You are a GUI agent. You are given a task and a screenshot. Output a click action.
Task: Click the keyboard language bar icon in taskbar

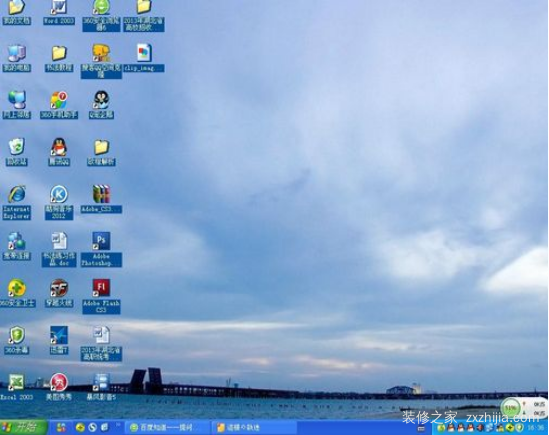[421, 428]
